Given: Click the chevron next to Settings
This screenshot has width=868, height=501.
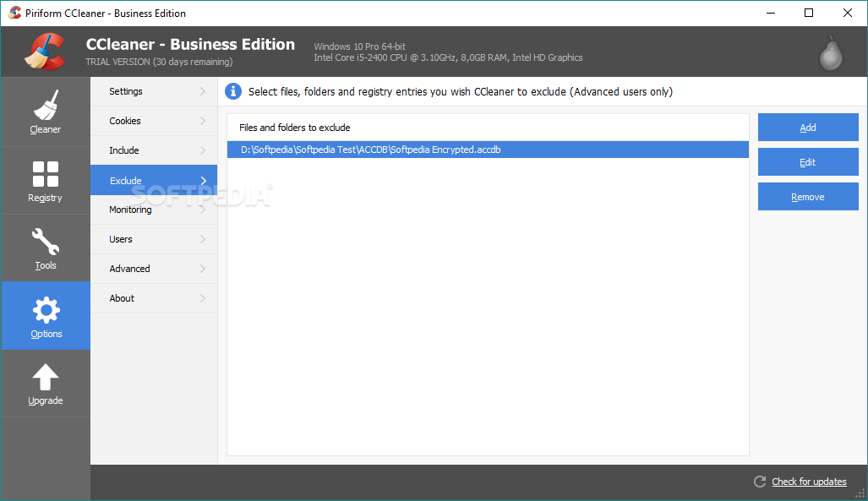Looking at the screenshot, I should [x=203, y=91].
